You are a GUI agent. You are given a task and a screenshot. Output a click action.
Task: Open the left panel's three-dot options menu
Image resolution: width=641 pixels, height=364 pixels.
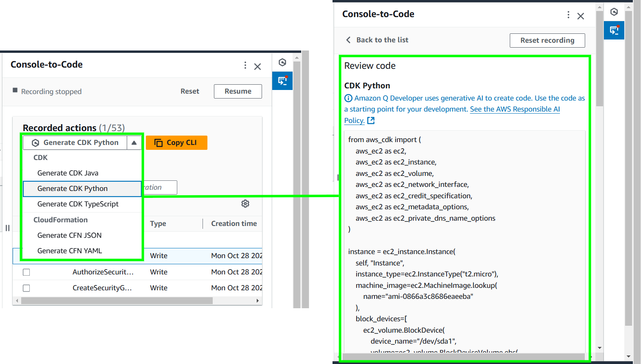coord(245,65)
